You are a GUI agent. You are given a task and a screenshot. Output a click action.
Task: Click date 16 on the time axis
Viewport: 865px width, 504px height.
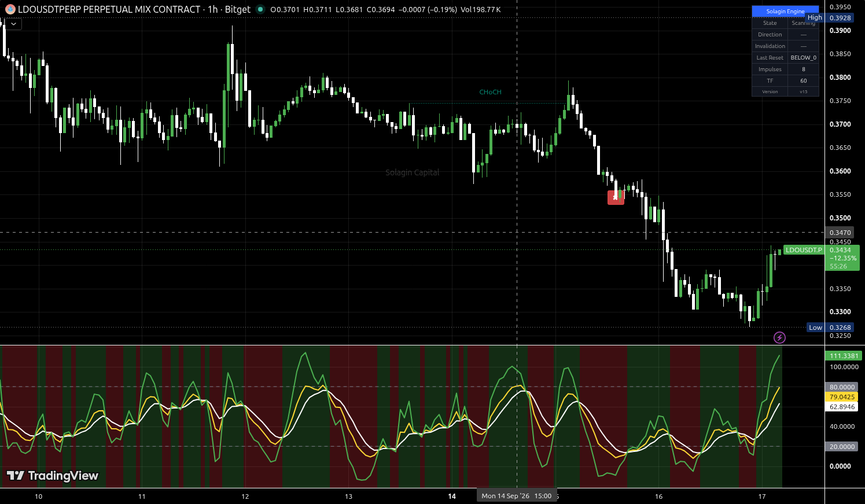tap(658, 496)
